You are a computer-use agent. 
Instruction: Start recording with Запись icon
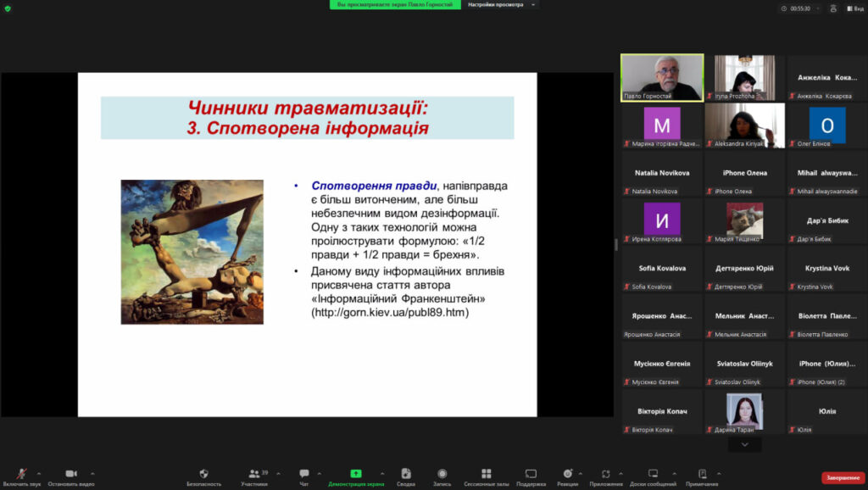[x=442, y=475]
